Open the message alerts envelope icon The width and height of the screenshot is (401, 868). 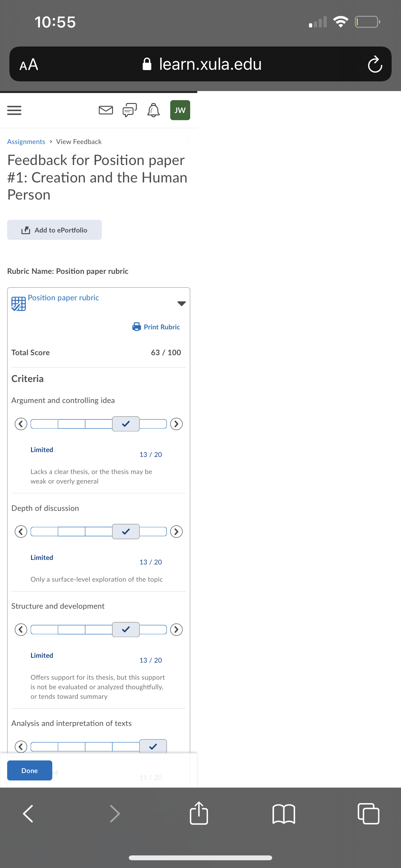click(x=106, y=110)
